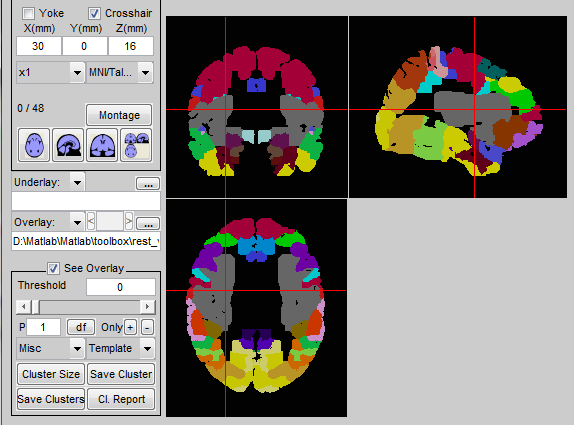Click the X(mm) coordinate input field
The image size is (574, 425).
tap(38, 46)
